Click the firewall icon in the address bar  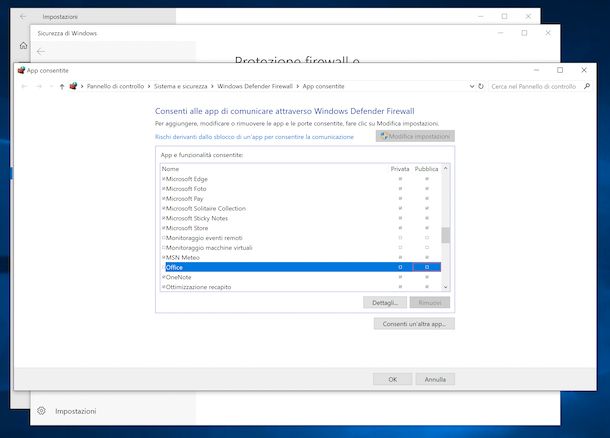click(73, 86)
